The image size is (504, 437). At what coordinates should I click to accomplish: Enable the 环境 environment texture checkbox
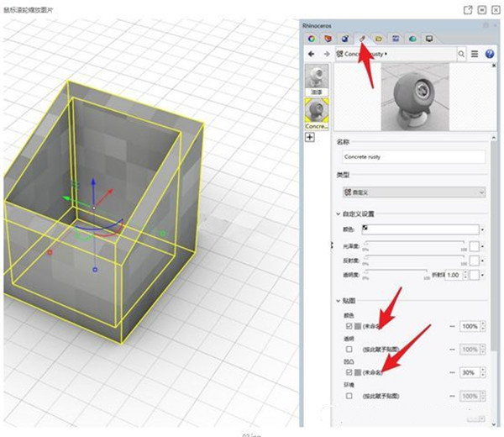(x=349, y=396)
